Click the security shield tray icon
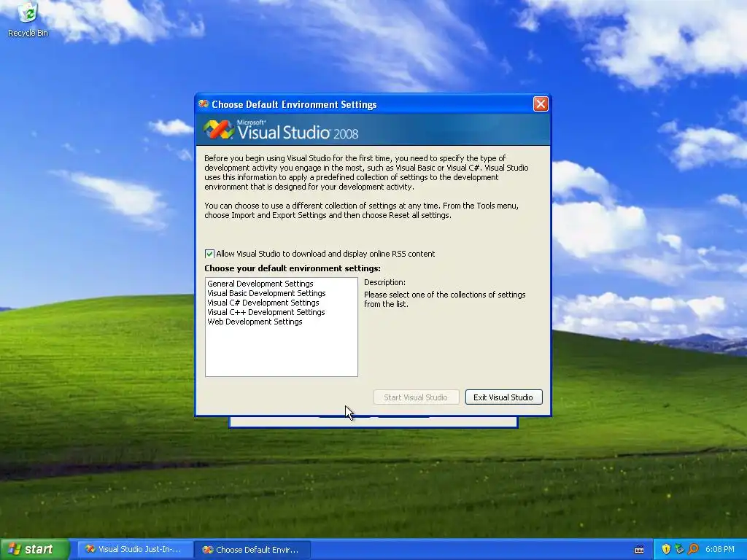 (666, 550)
